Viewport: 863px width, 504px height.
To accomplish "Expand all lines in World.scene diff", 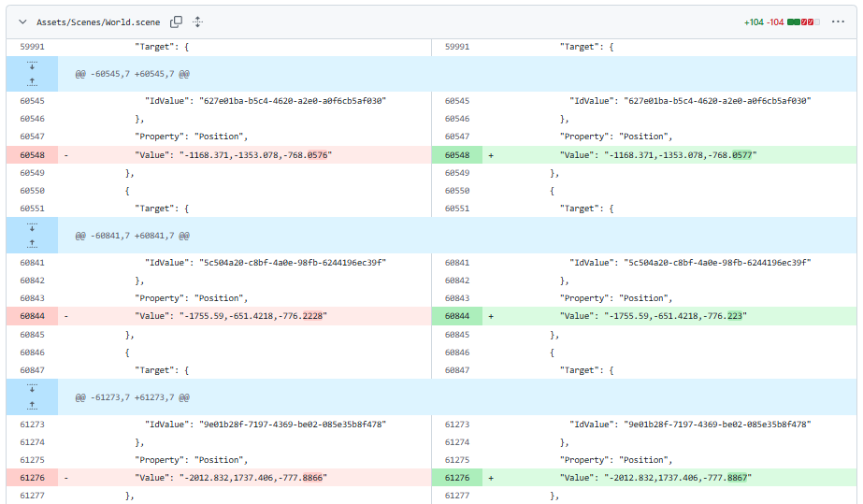I will [x=197, y=22].
